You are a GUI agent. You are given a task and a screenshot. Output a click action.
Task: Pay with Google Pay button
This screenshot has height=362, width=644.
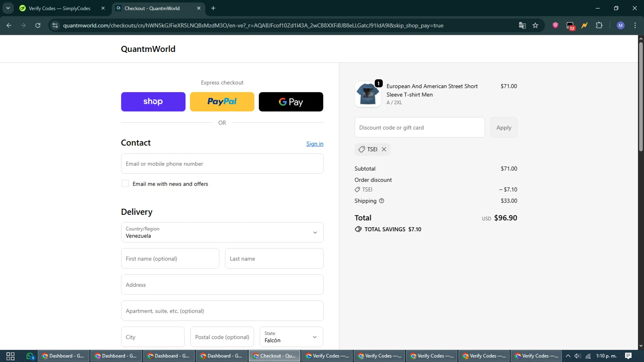[291, 102]
